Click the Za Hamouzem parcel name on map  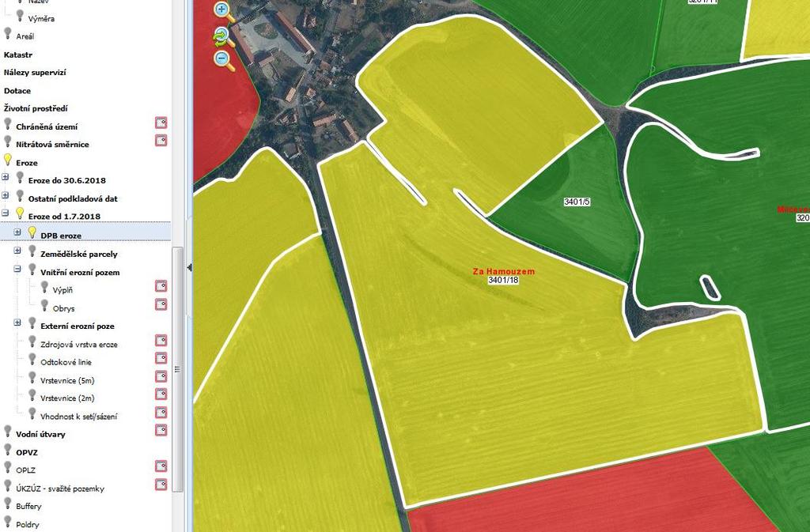coord(504,271)
